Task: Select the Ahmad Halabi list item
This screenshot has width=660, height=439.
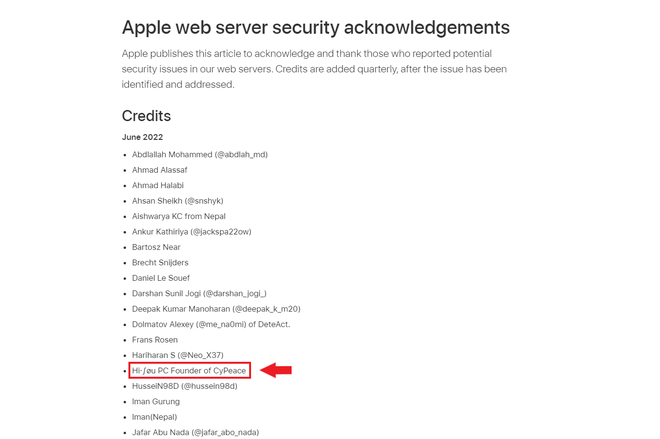Action: (x=158, y=185)
